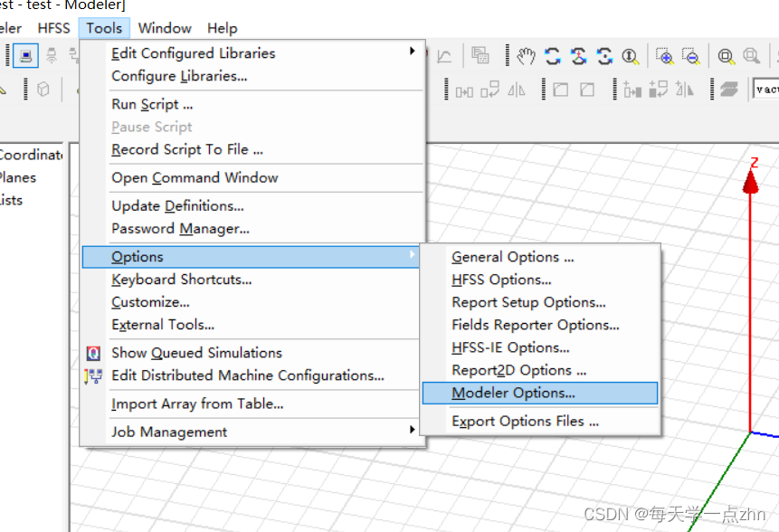Click the red Z axis arrow in viewport

[750, 182]
